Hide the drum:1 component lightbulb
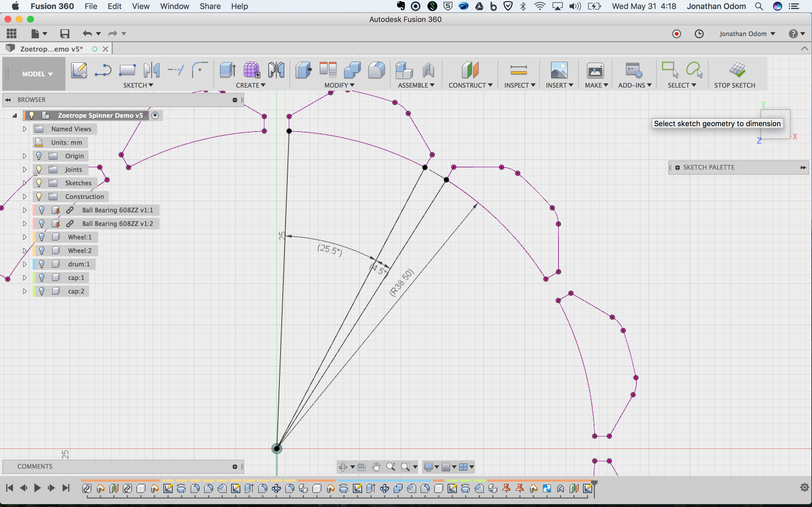812x507 pixels. pyautogui.click(x=42, y=264)
